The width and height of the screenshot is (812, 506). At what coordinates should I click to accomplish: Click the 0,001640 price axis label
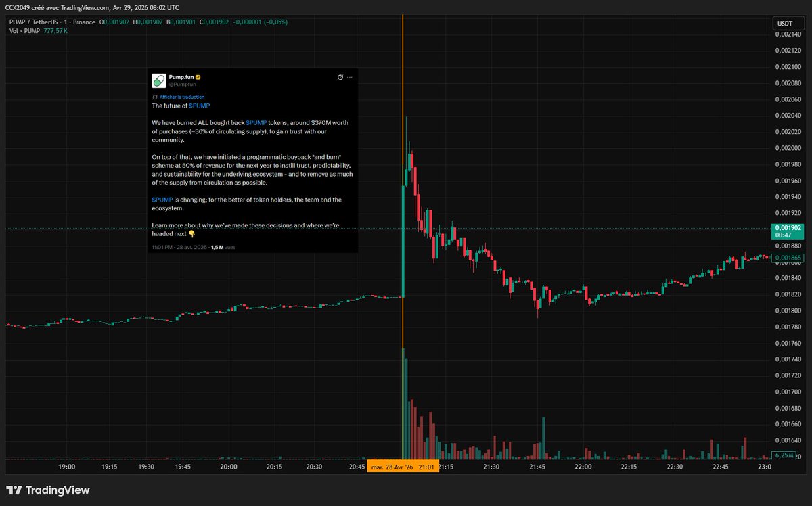(x=788, y=440)
